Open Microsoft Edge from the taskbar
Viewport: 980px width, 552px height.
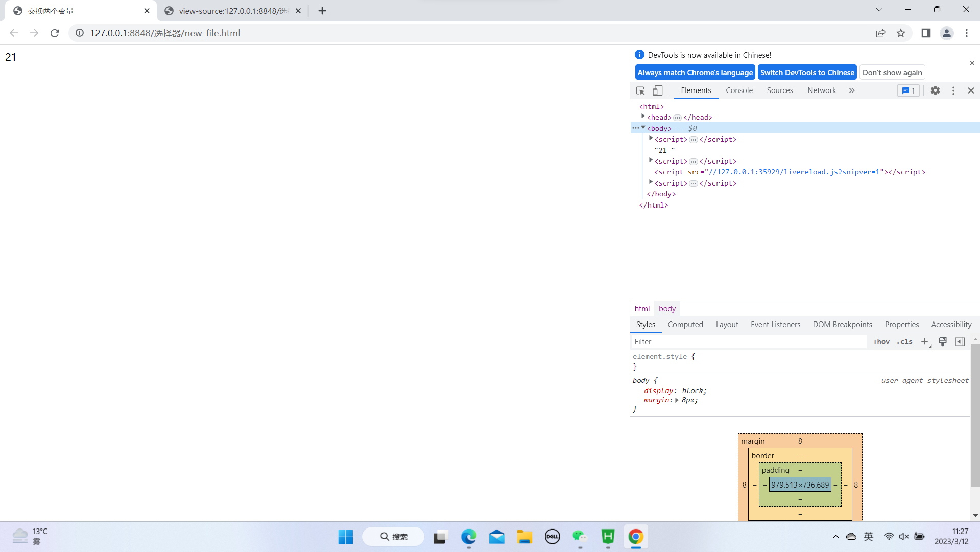(469, 537)
